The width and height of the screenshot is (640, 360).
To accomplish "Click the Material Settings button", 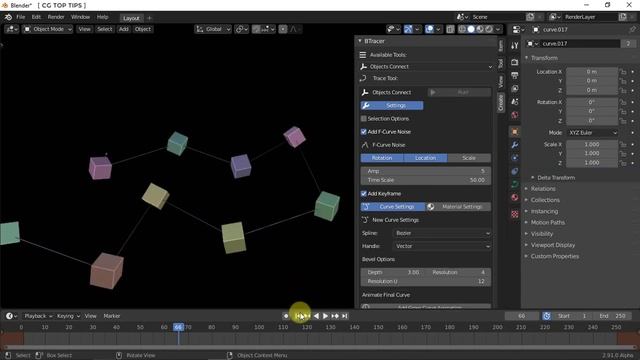I will [458, 207].
